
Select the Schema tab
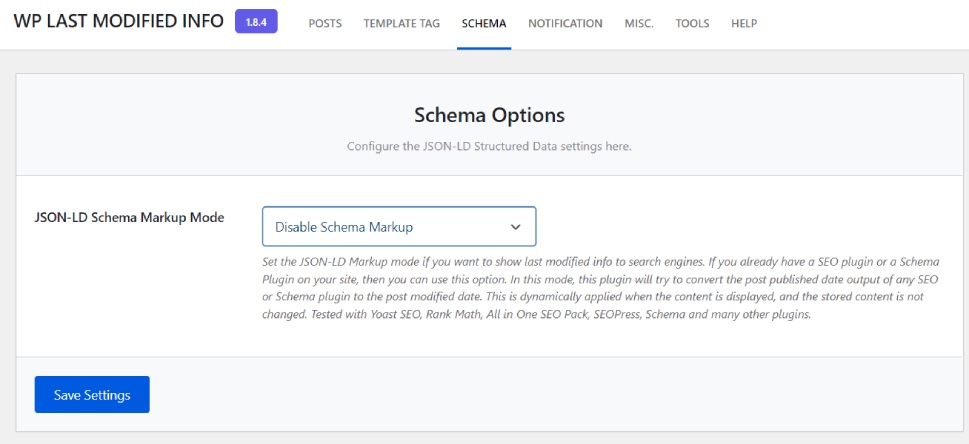484,23
